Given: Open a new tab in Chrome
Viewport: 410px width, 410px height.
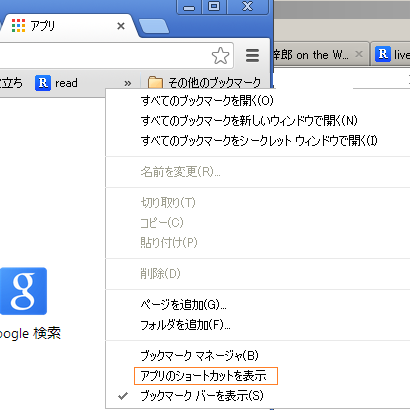Looking at the screenshot, I should point(154,26).
